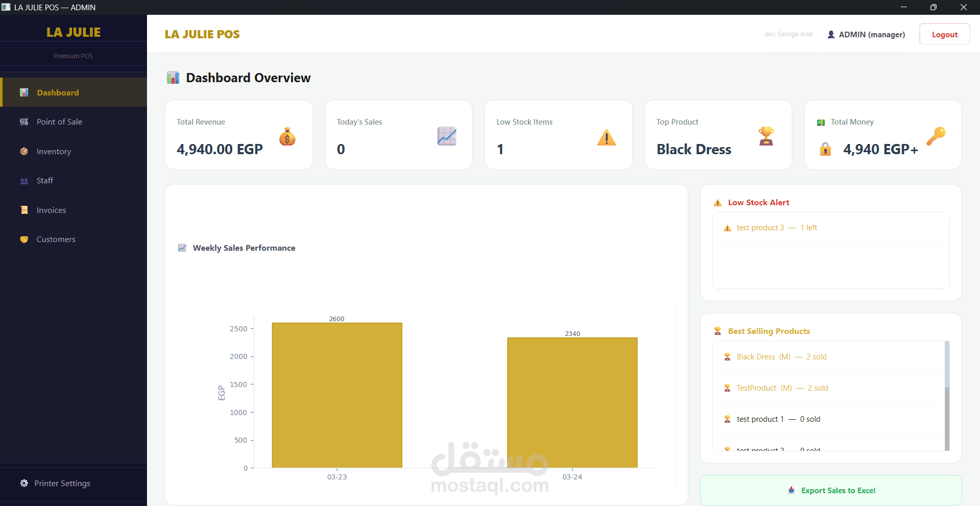This screenshot has height=506, width=980.
Task: Click the Inventory box icon
Action: [24, 151]
